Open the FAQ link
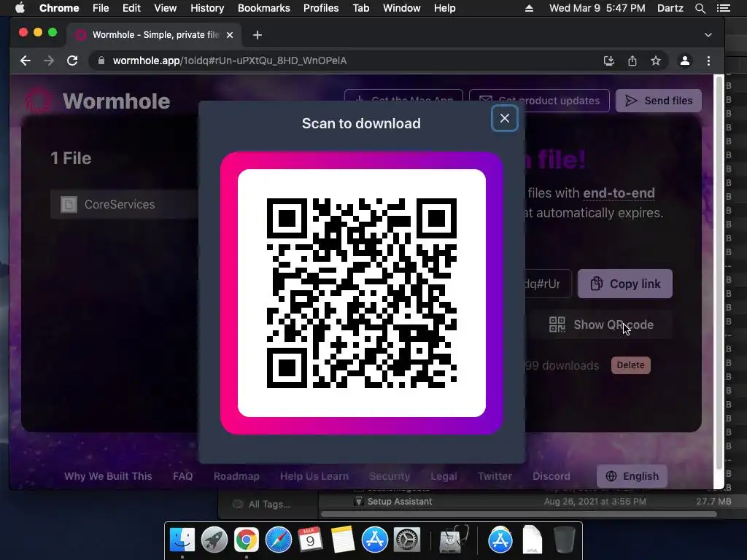Screen dimensions: 747x560 [183, 476]
